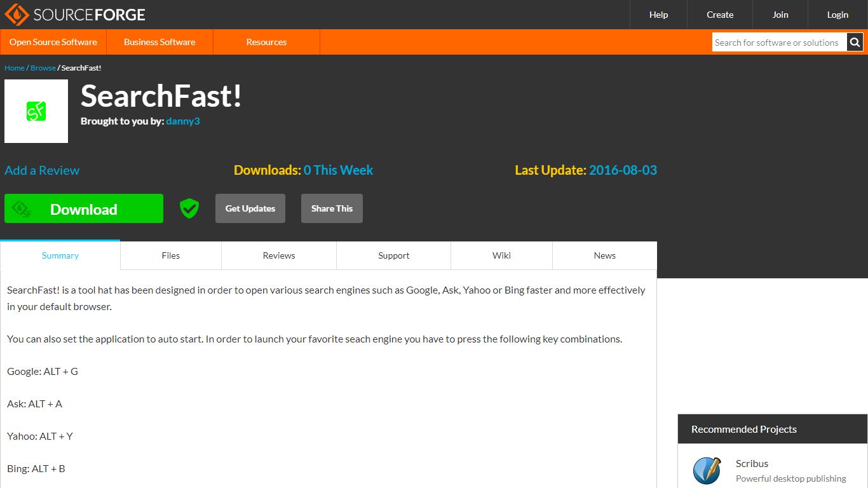Click the Recommended Projects heading
This screenshot has width=868, height=488.
coord(744,429)
